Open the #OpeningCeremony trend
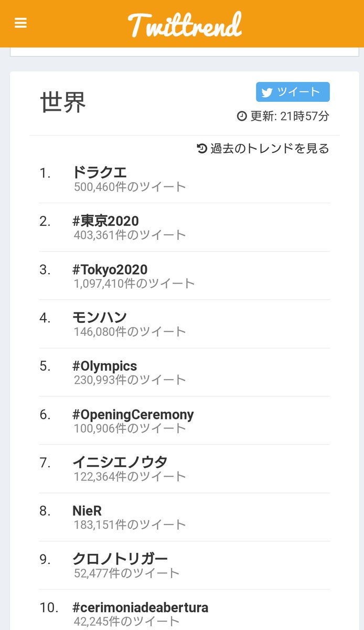The height and width of the screenshot is (630, 364). click(133, 414)
